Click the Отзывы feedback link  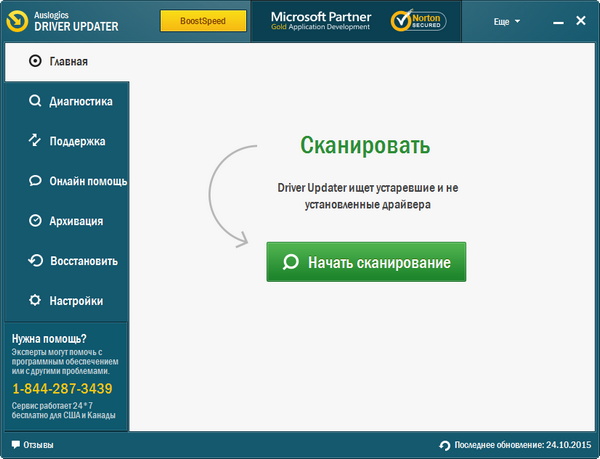click(38, 444)
